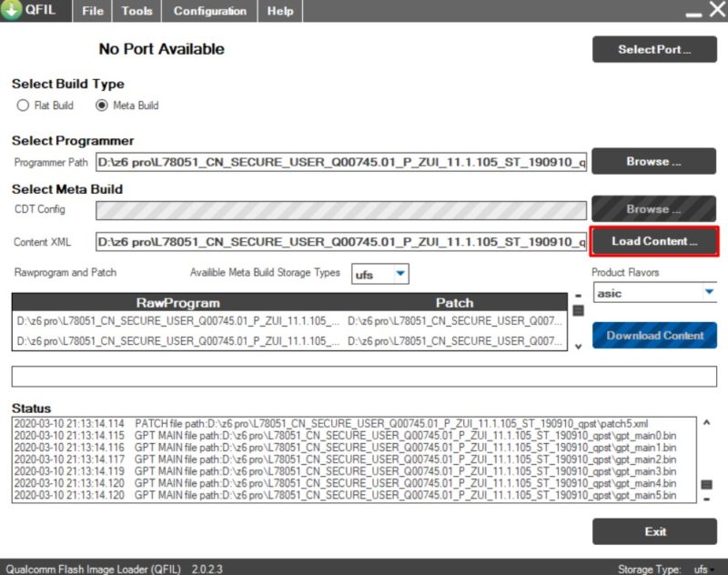Click the Status log scrollbar thumb
The width and height of the screenshot is (728, 575).
tap(707, 485)
